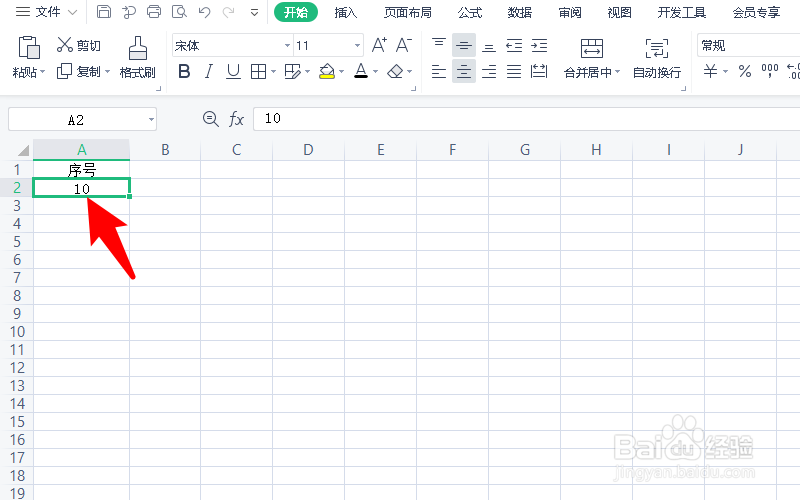The width and height of the screenshot is (800, 500).
Task: Apply cell borders icon
Action: pos(258,71)
